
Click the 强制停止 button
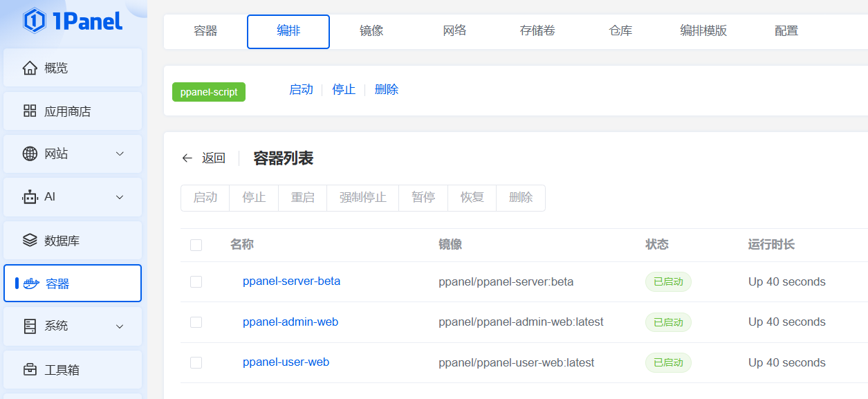click(363, 198)
